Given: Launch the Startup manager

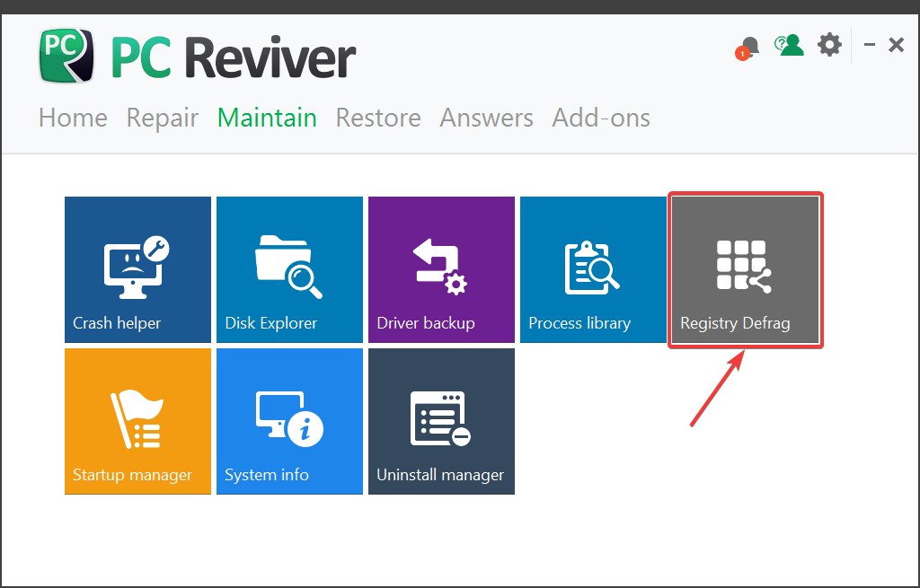Looking at the screenshot, I should click(x=137, y=420).
